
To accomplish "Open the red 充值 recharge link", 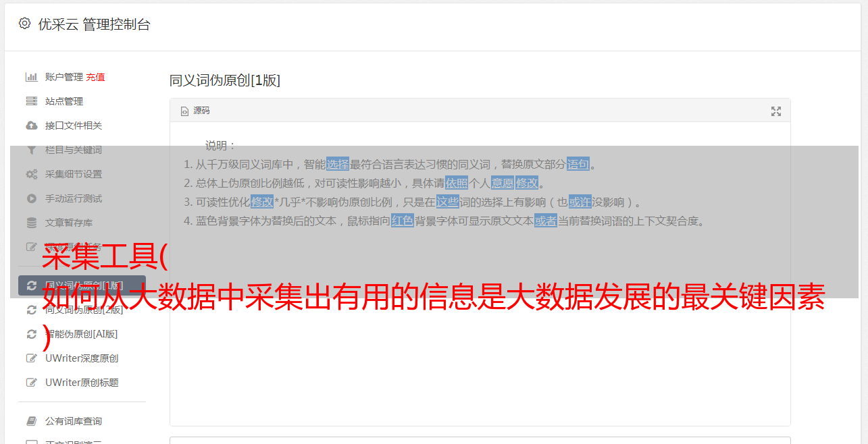I will tap(95, 77).
